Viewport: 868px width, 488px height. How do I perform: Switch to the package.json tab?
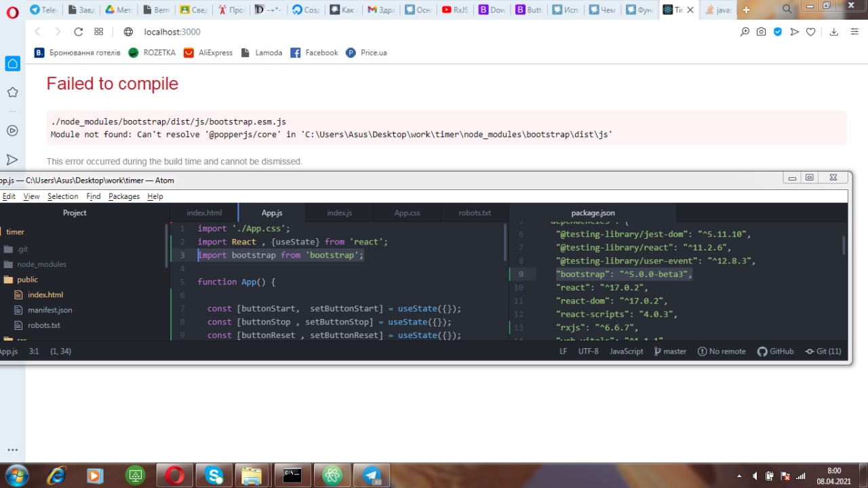click(x=593, y=213)
